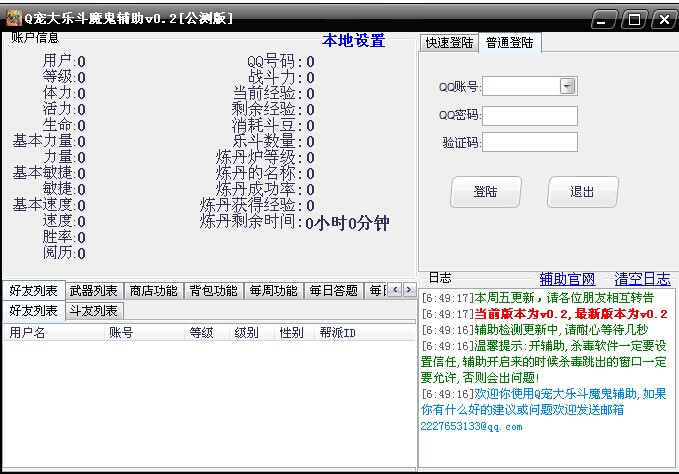Go to the 每周功能 tab
Screen dimensions: 679x474
click(273, 291)
